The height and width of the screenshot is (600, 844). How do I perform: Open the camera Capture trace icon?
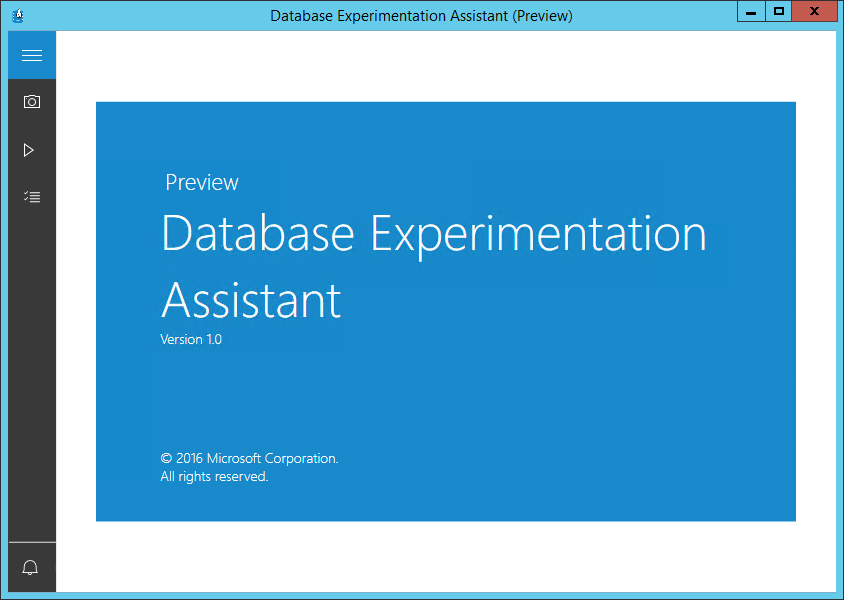tap(32, 102)
